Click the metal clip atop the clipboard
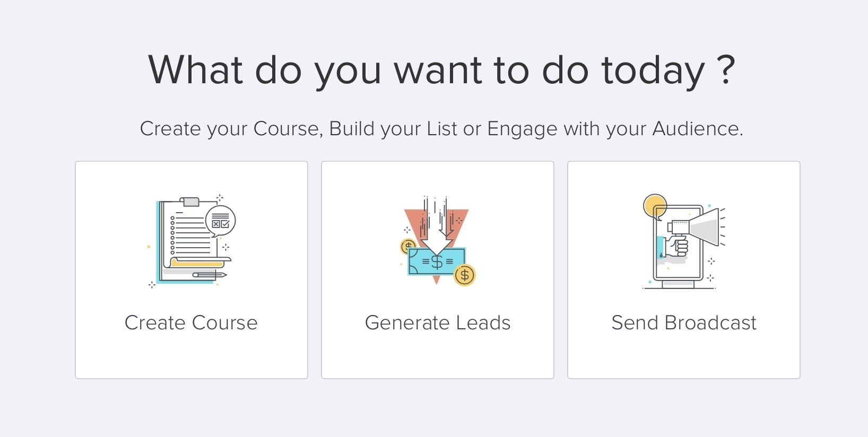Viewport: 868px width, 437px height. coord(189,202)
